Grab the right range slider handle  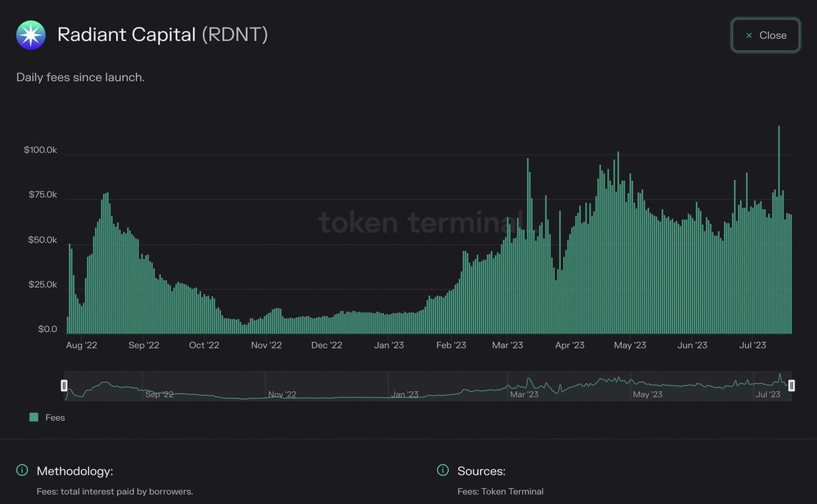(792, 385)
